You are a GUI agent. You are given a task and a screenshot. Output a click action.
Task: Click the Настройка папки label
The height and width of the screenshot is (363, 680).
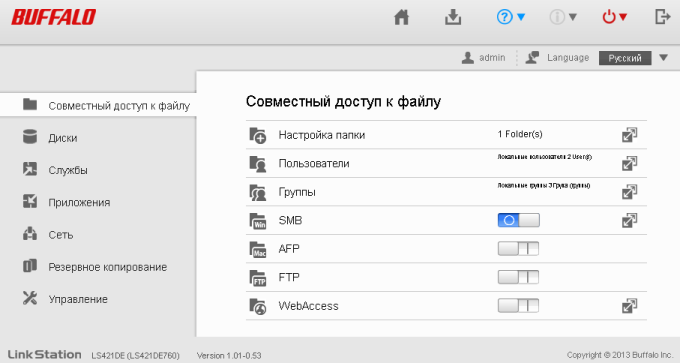click(x=322, y=135)
